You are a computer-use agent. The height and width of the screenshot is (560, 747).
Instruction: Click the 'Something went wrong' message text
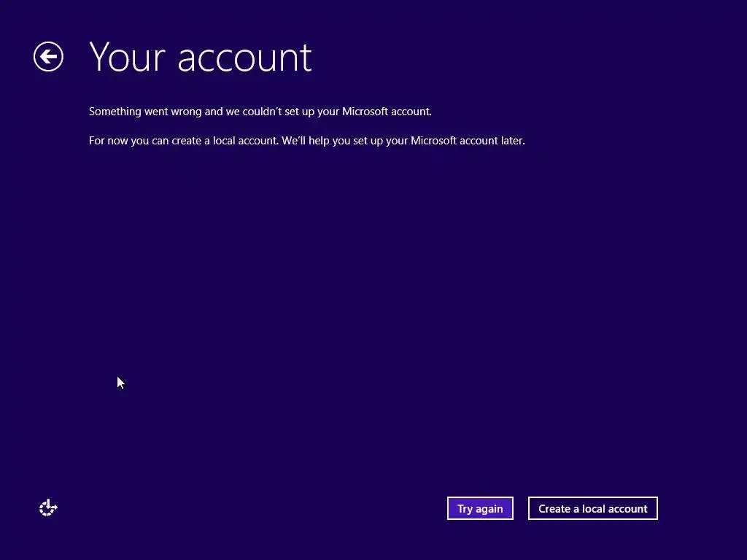pyautogui.click(x=260, y=112)
